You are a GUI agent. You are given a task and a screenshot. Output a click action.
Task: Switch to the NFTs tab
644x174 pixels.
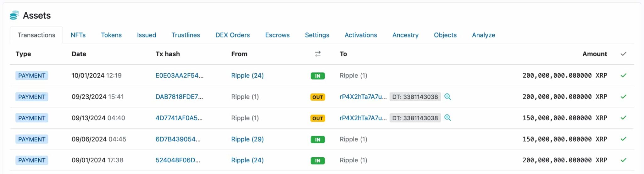pyautogui.click(x=78, y=35)
